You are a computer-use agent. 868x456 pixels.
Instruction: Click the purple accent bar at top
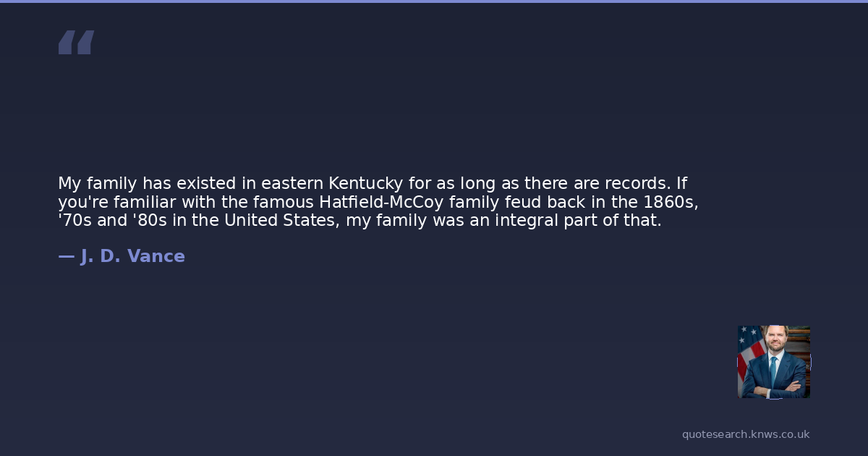pyautogui.click(x=434, y=1)
